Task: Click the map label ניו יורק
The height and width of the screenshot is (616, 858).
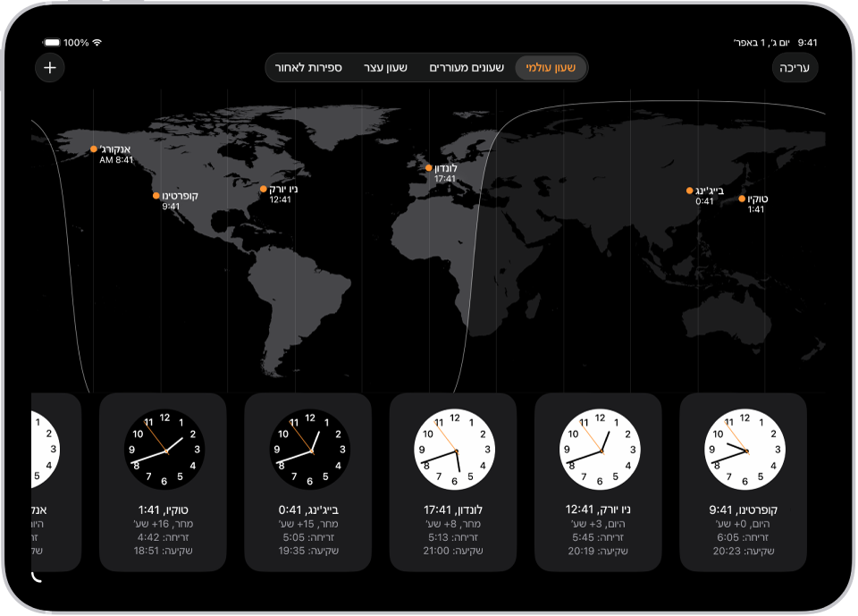Action: [283, 189]
